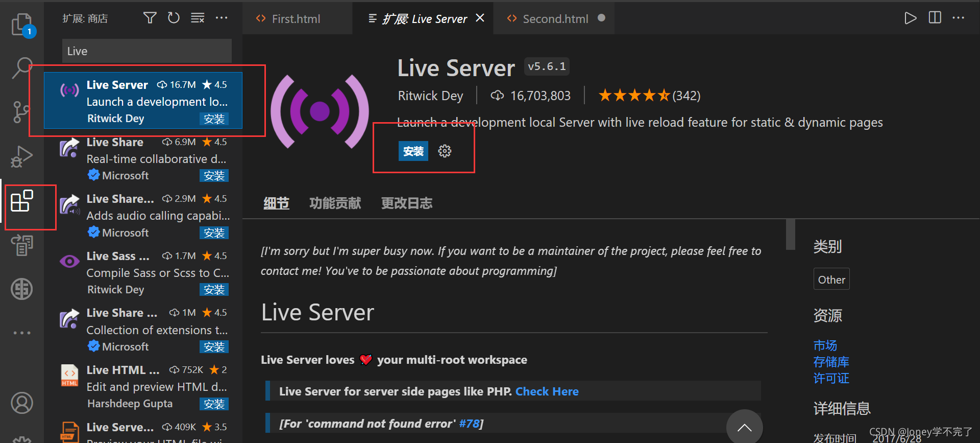The image size is (980, 443).
Task: Open Source Control view in activity bar
Action: pos(21,112)
